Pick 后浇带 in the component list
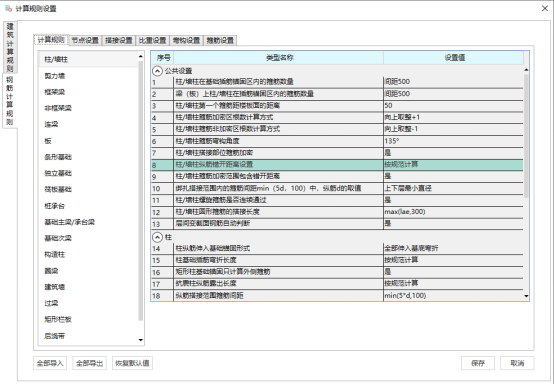 pyautogui.click(x=88, y=336)
